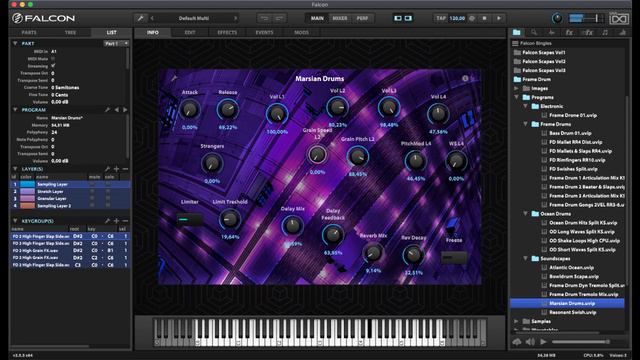Image resolution: width=640 pixels, height=360 pixels.
Task: Switch to the EFFECTS tab
Action: 227,32
